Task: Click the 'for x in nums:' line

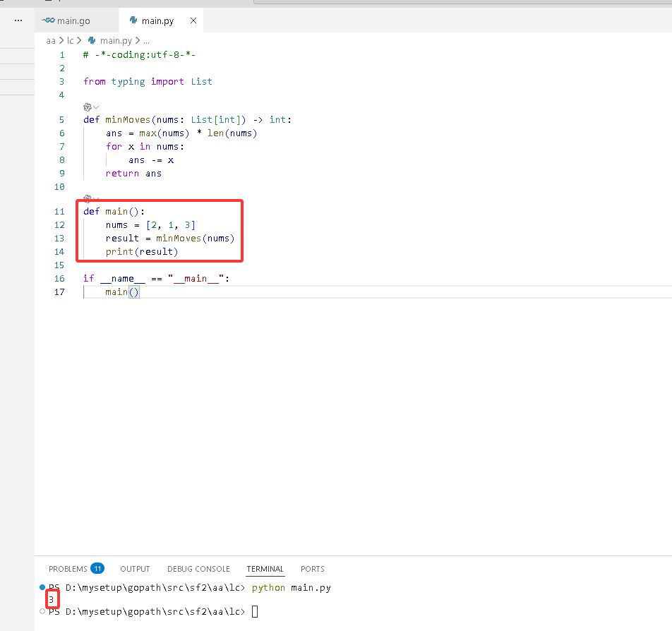Action: coord(145,147)
